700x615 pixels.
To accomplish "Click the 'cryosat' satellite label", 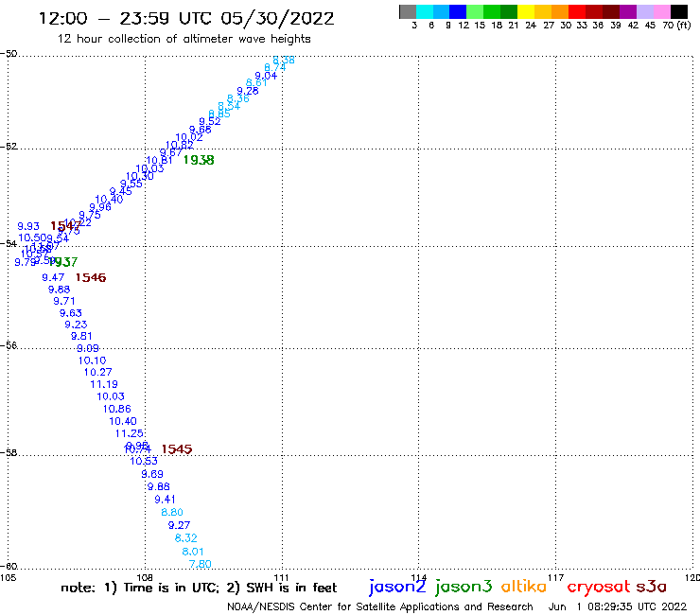I will coord(598,587).
